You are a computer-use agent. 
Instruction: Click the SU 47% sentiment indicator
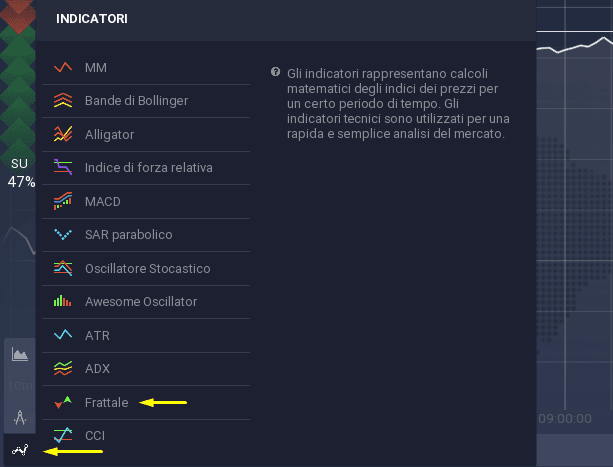[20, 173]
